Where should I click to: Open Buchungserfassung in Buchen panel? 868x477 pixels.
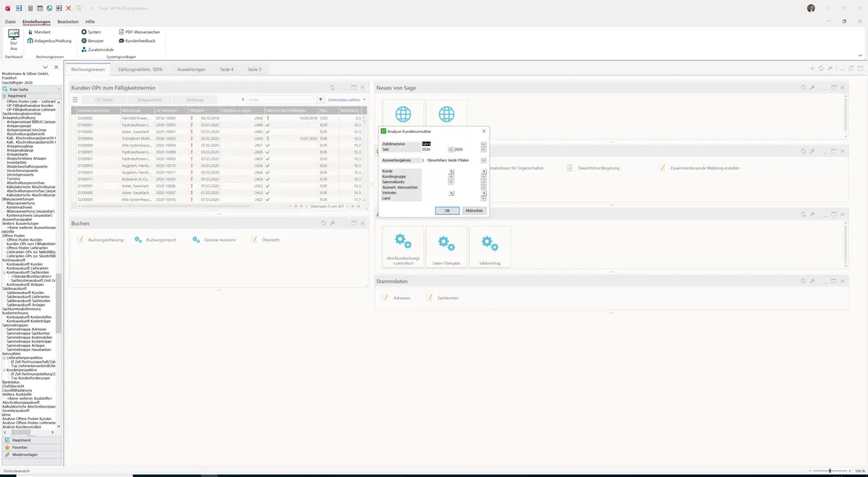point(100,239)
